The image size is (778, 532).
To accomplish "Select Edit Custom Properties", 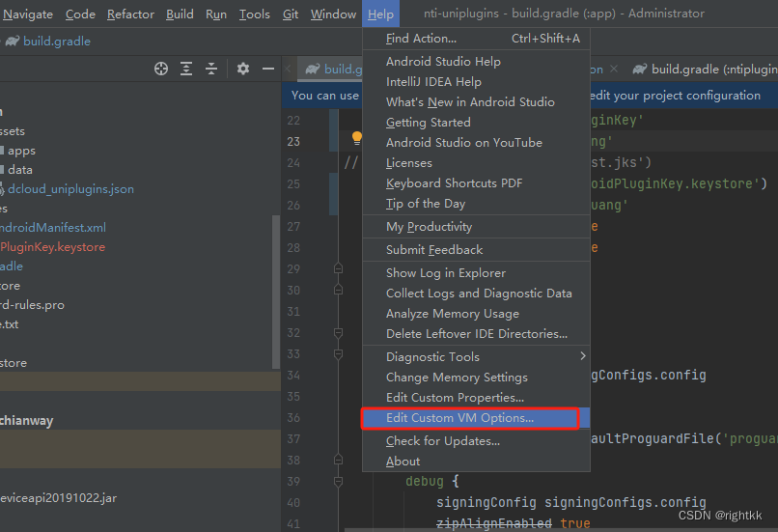I will click(476, 398).
